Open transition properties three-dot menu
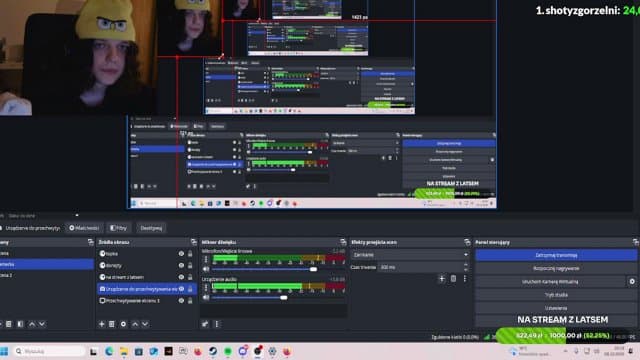 coord(464,279)
